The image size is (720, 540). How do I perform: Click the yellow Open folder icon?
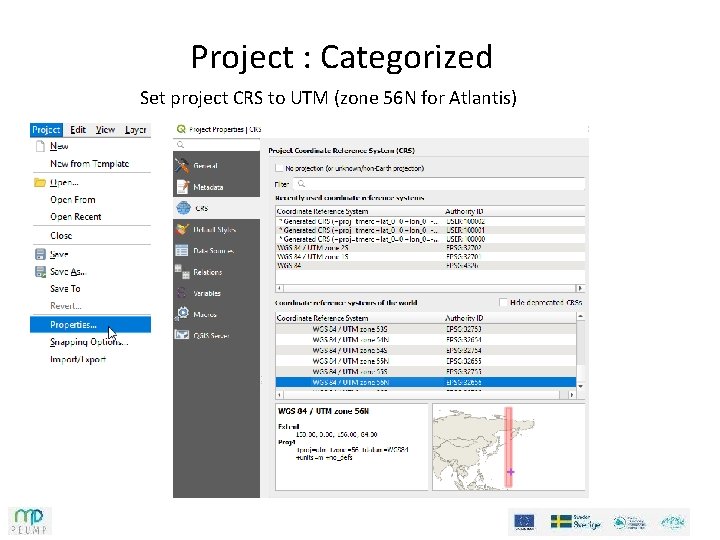[x=40, y=182]
